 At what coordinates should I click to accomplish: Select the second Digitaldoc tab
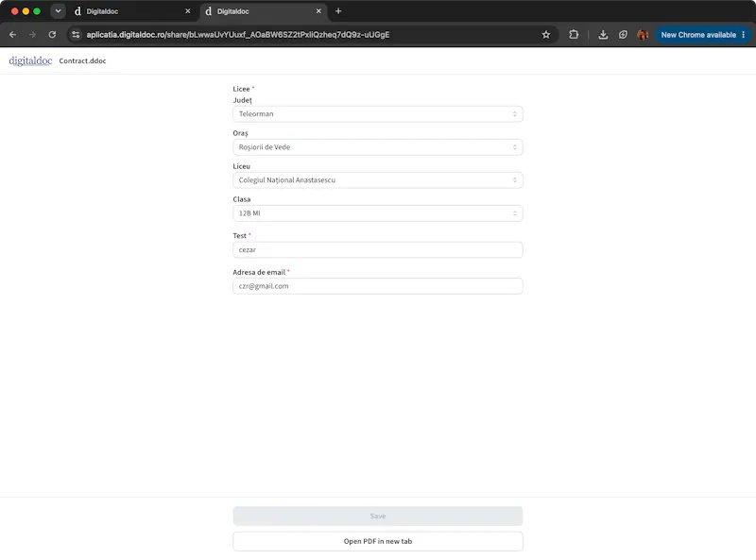[263, 11]
